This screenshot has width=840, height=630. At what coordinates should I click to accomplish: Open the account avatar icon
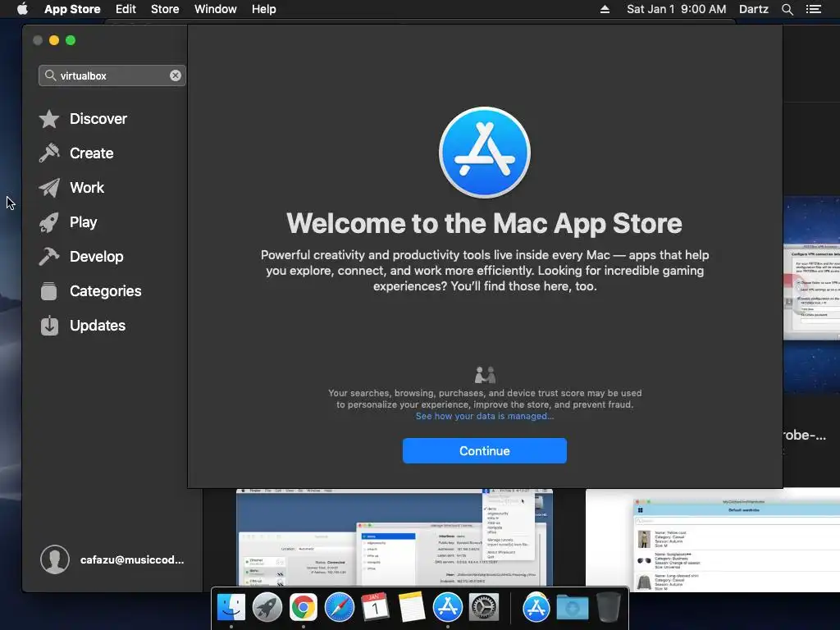[55, 559]
